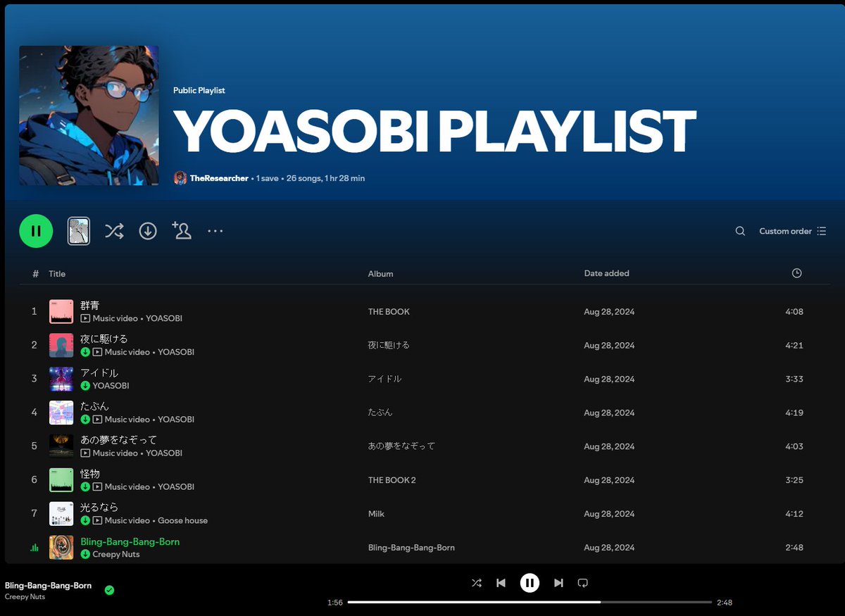Click the now-playing equalizer icon on row 8

35,547
